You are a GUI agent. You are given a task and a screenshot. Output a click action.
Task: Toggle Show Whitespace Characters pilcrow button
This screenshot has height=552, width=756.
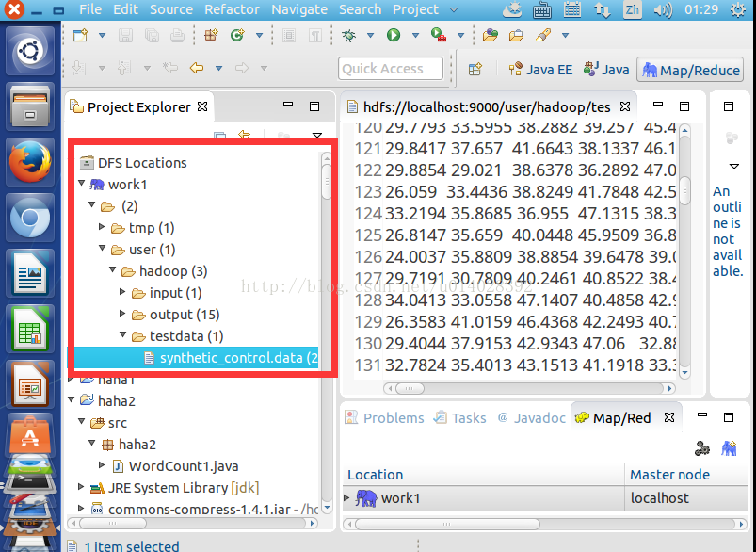pos(314,35)
